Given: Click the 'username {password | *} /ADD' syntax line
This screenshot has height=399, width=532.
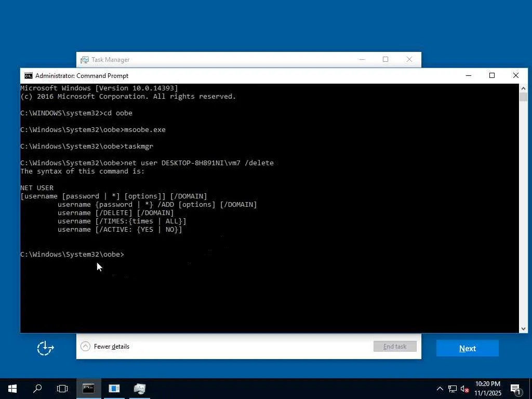Looking at the screenshot, I should (157, 205).
